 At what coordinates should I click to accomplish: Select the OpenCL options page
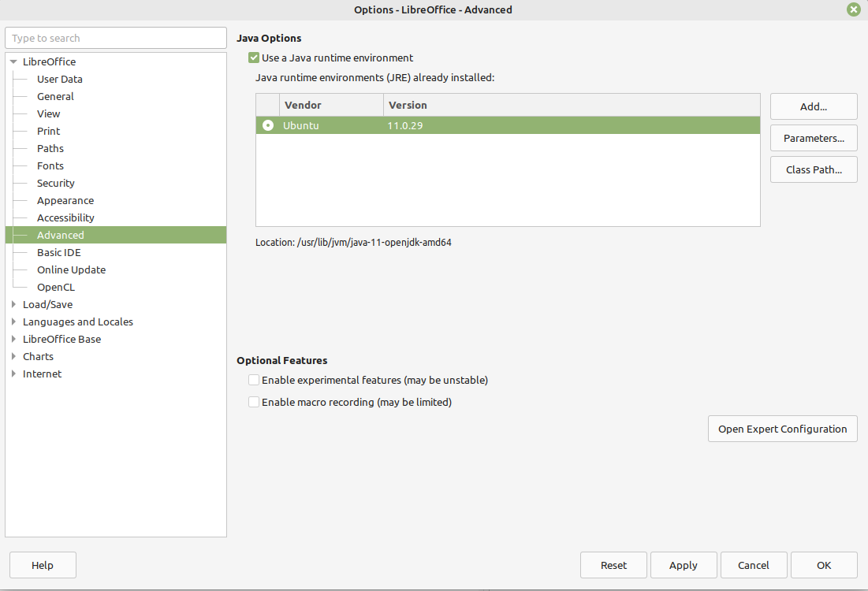point(55,287)
